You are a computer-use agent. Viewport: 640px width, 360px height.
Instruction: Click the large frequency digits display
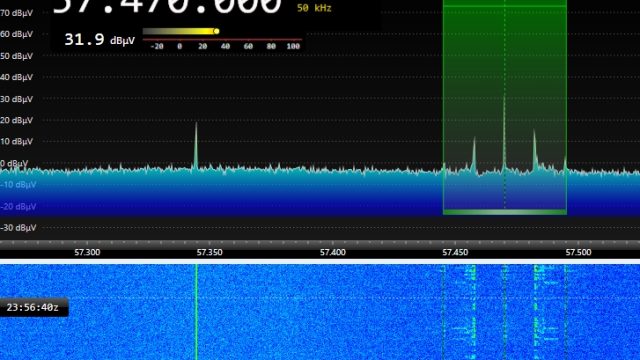[167, 7]
